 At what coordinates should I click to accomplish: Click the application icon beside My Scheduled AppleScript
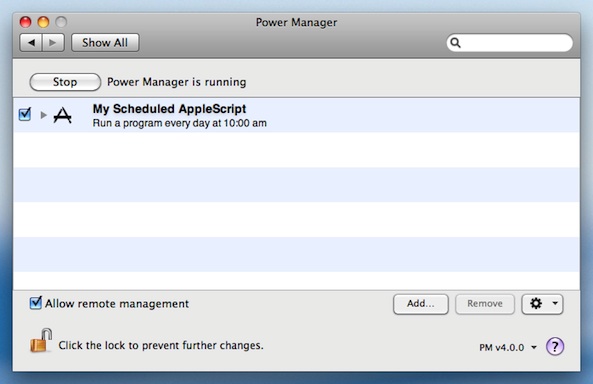62,115
